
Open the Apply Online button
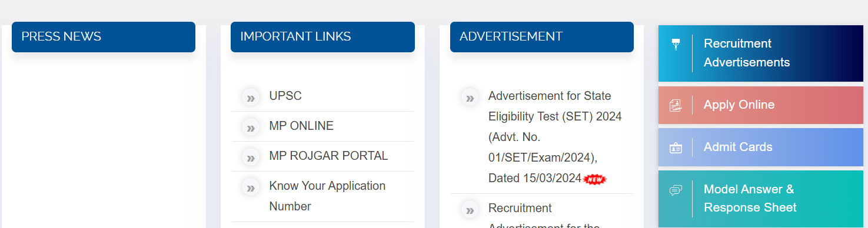click(761, 105)
